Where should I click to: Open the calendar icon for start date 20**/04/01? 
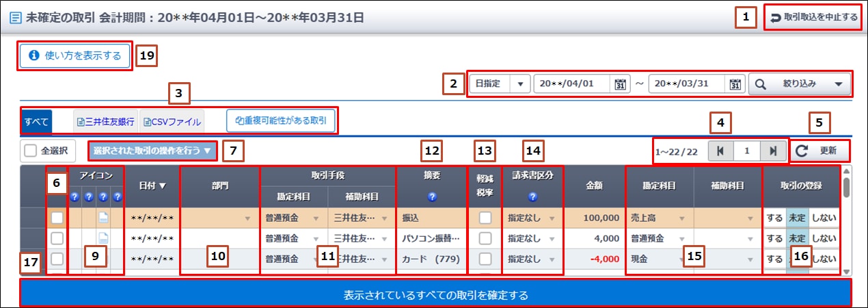[620, 84]
